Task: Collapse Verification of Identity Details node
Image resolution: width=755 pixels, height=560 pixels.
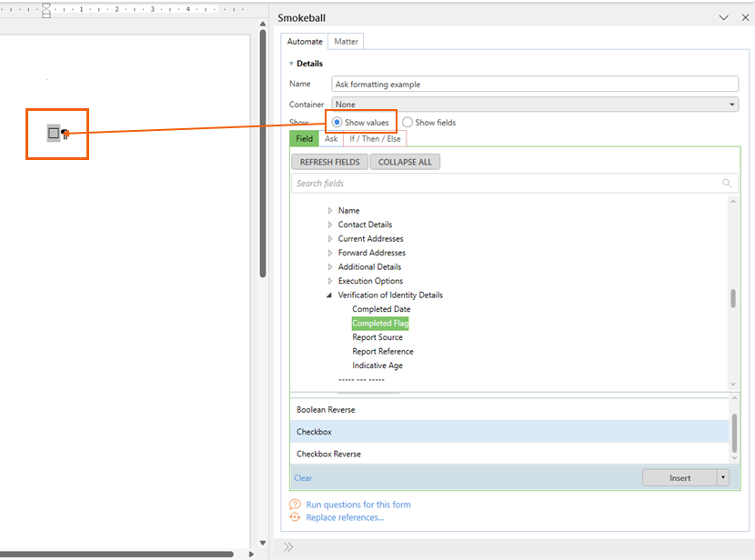Action: click(x=329, y=295)
